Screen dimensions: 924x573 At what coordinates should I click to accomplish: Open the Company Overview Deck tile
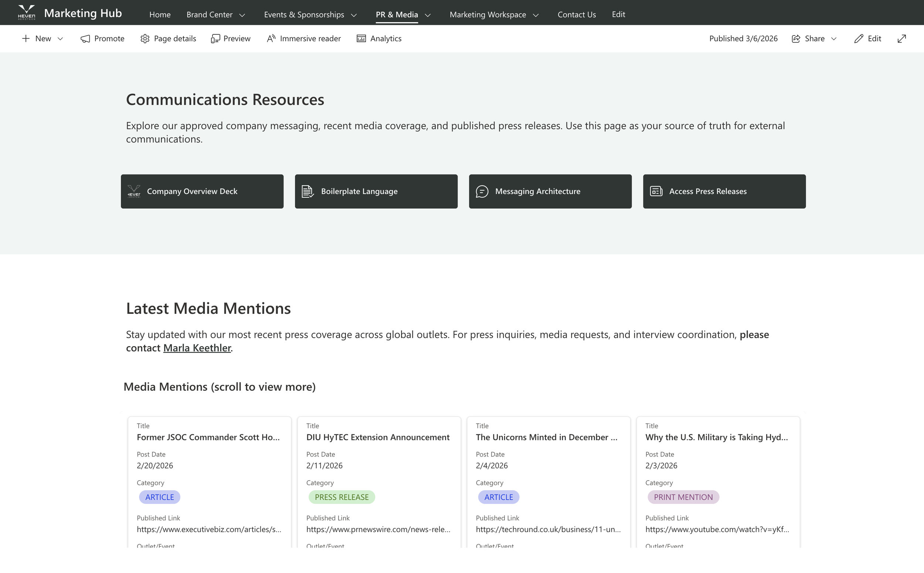(202, 191)
